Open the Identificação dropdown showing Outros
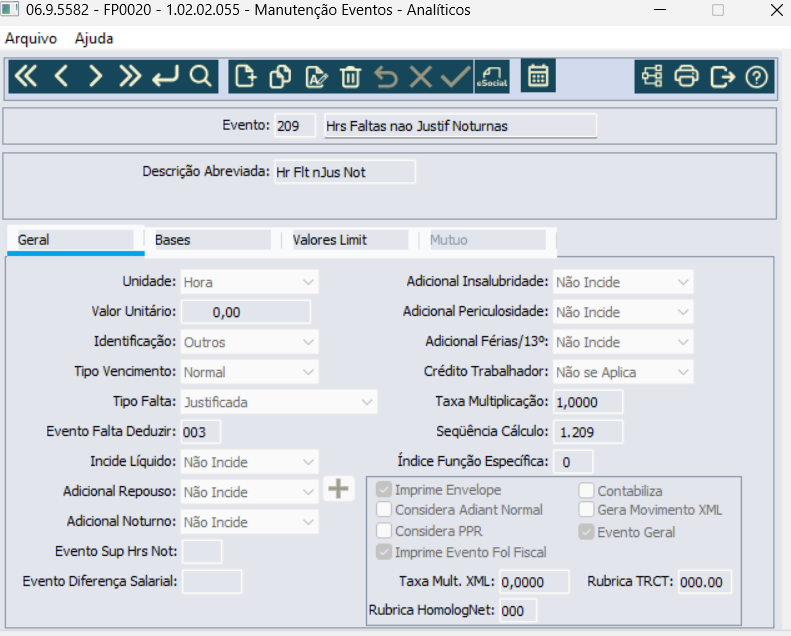Viewport: 791px width, 636px height. 249,342
